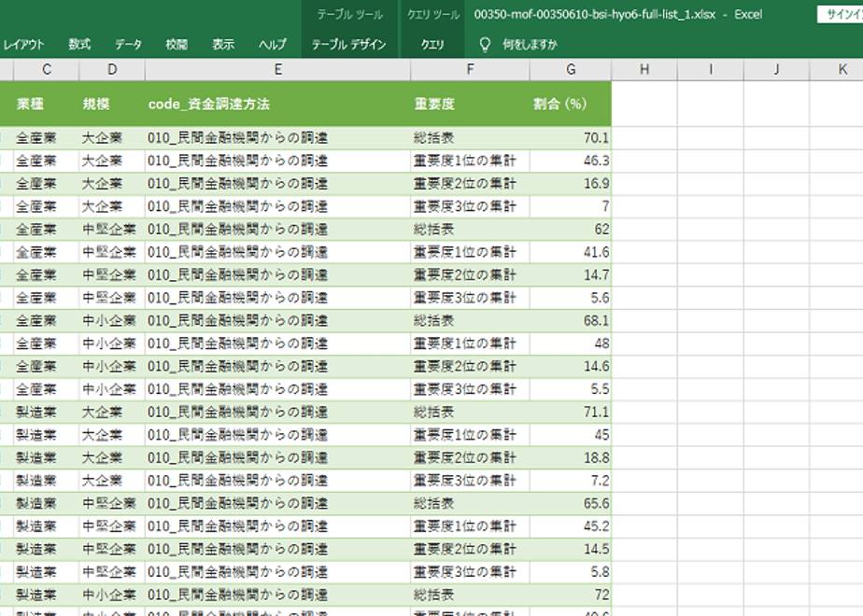This screenshot has width=863, height=616.
Task: Select the cell with value 16.9
Action: tap(571, 184)
